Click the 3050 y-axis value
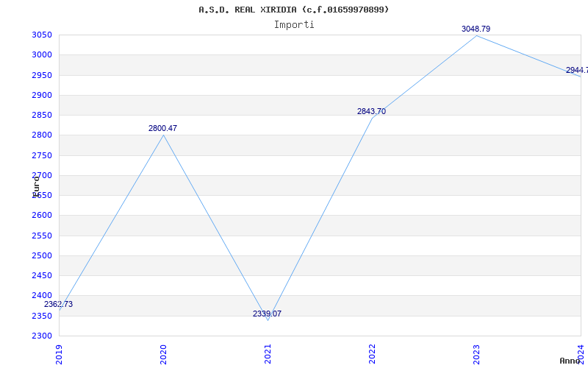Image resolution: width=588 pixels, height=368 pixels. click(x=42, y=35)
